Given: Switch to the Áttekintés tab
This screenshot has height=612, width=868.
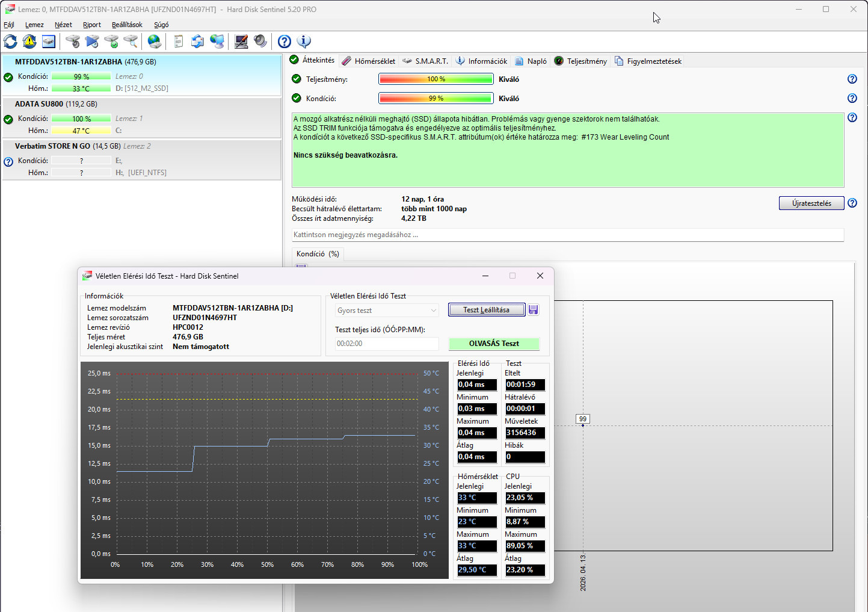Looking at the screenshot, I should 312,60.
